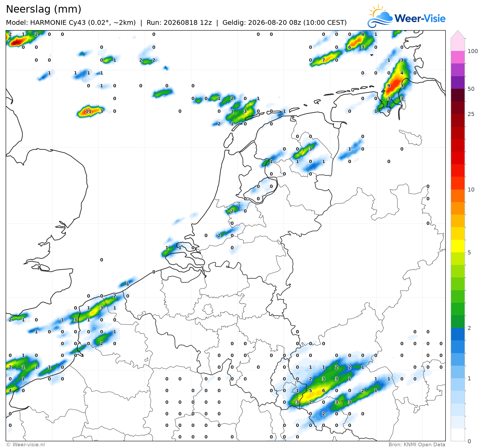Screen dimensions: 486x448
Task: Click the 7 mm value in northern rain band
Action: (x=323, y=60)
